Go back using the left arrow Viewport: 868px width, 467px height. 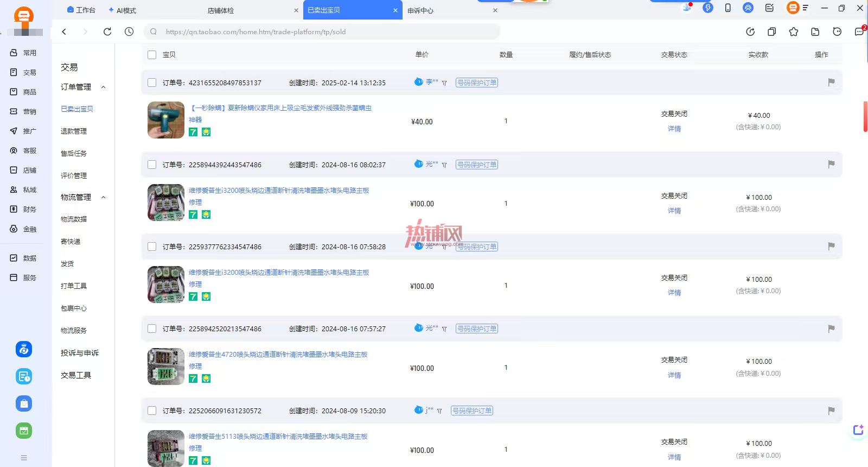pyautogui.click(x=64, y=31)
